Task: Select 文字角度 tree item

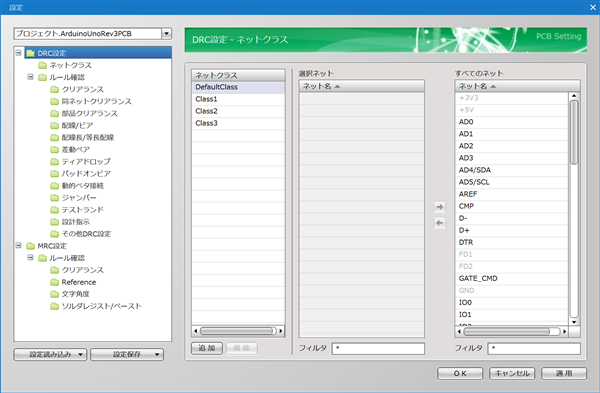Action: pyautogui.click(x=75, y=294)
